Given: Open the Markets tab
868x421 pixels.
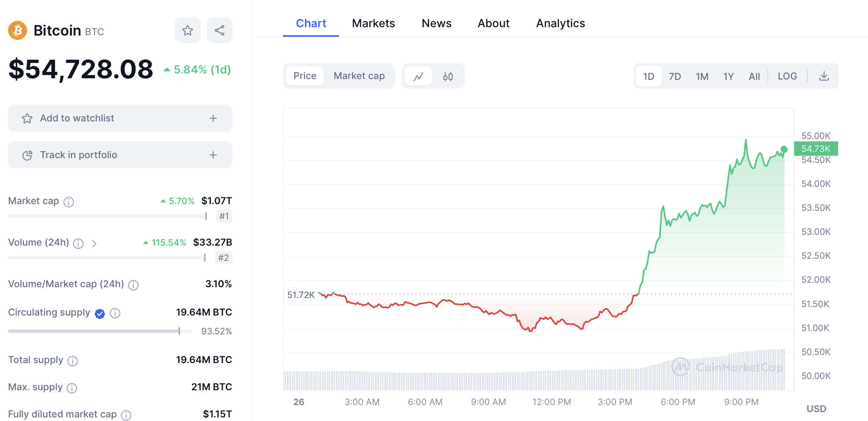Looking at the screenshot, I should click(373, 23).
